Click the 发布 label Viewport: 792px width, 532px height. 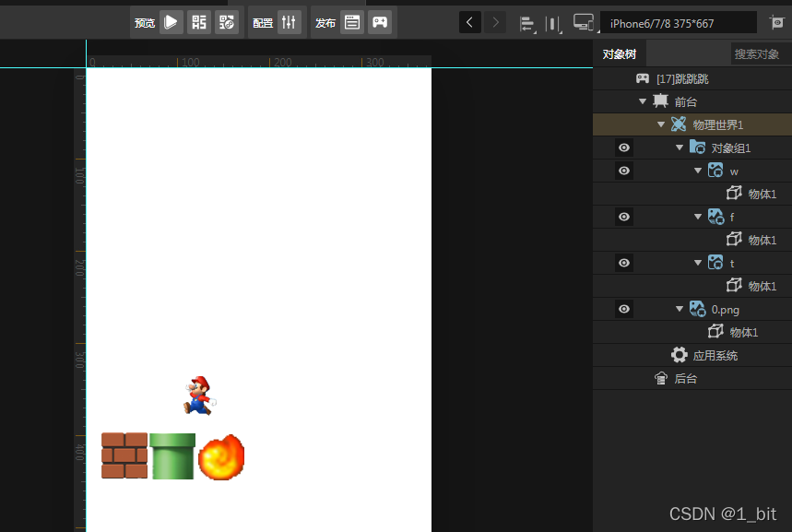pos(325,23)
